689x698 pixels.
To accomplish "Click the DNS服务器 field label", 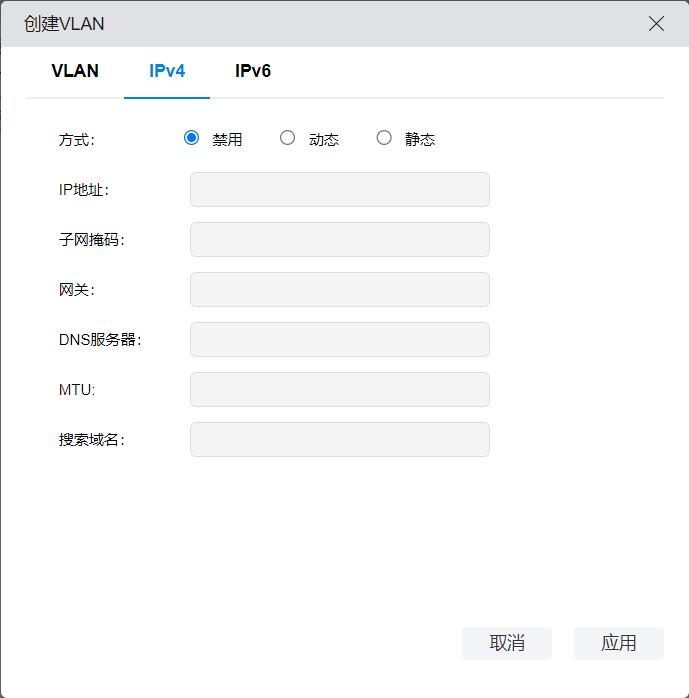I will 100,339.
